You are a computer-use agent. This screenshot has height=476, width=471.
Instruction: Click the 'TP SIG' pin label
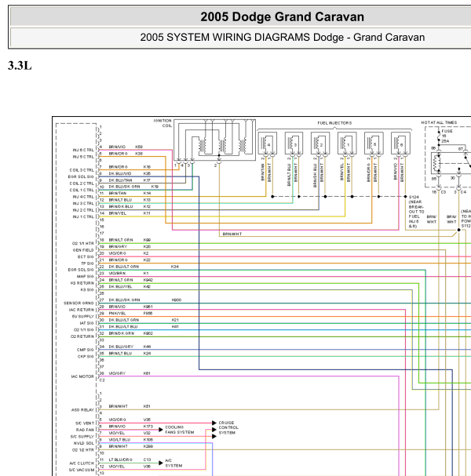(x=87, y=263)
